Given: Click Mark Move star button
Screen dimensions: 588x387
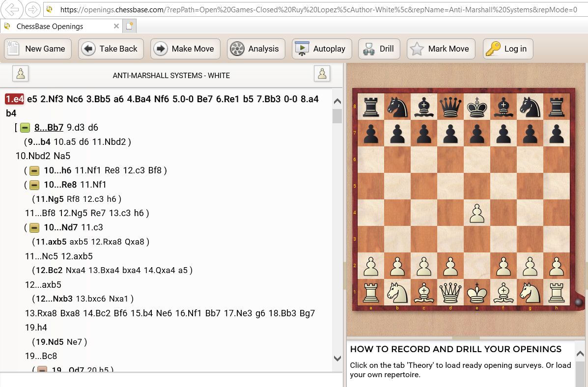Looking at the screenshot, I should click(441, 49).
